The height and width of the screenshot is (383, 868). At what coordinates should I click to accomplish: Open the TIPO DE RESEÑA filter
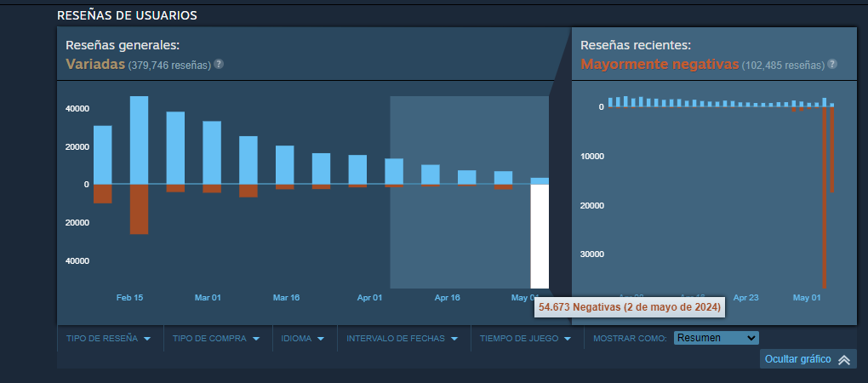109,338
